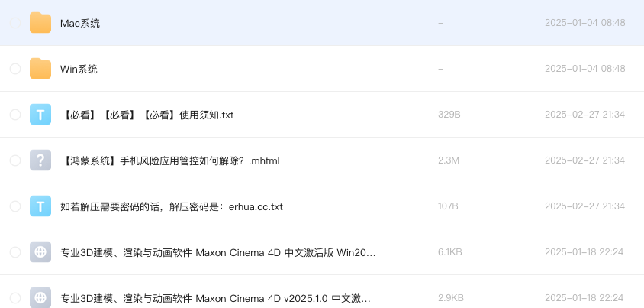
Task: Tick the checkbox for 鸿蒙系统 .mhtml file
Action: point(15,160)
